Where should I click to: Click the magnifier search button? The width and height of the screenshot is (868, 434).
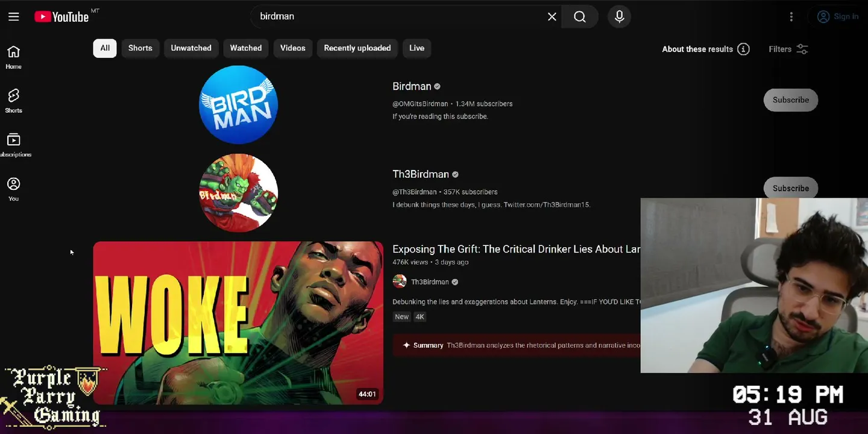[580, 17]
